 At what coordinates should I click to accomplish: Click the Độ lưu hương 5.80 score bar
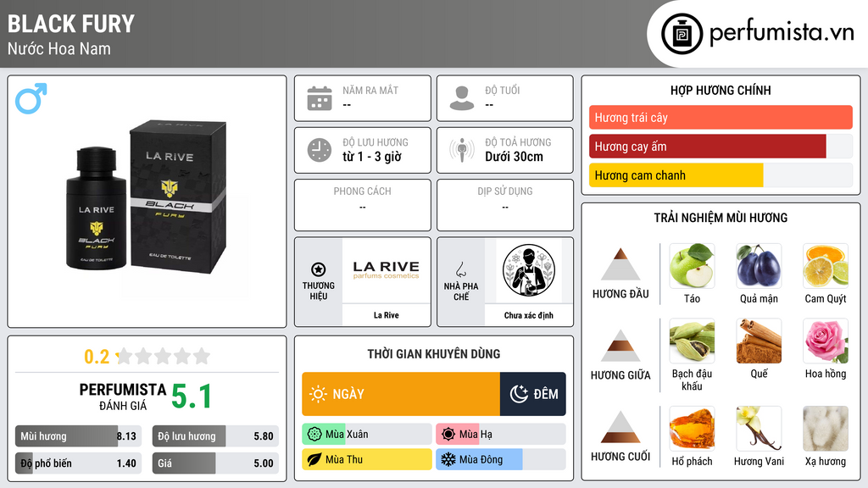(215, 436)
